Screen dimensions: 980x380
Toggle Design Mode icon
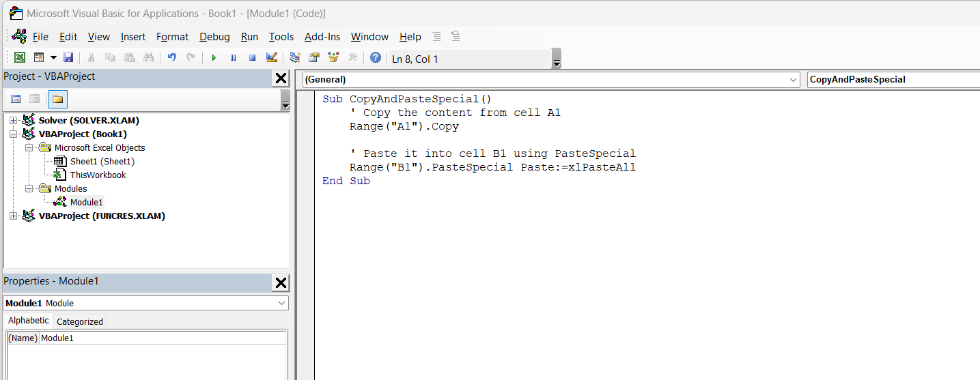[x=272, y=58]
